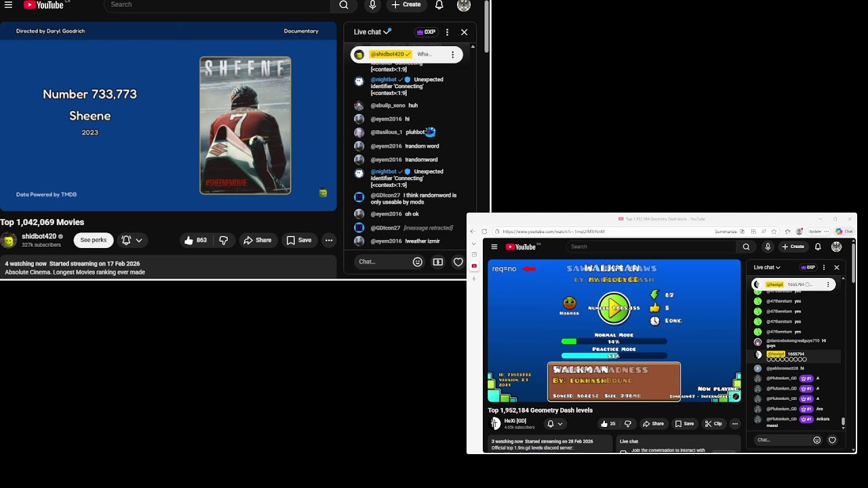Save the Movies stream to a playlist

pos(299,240)
